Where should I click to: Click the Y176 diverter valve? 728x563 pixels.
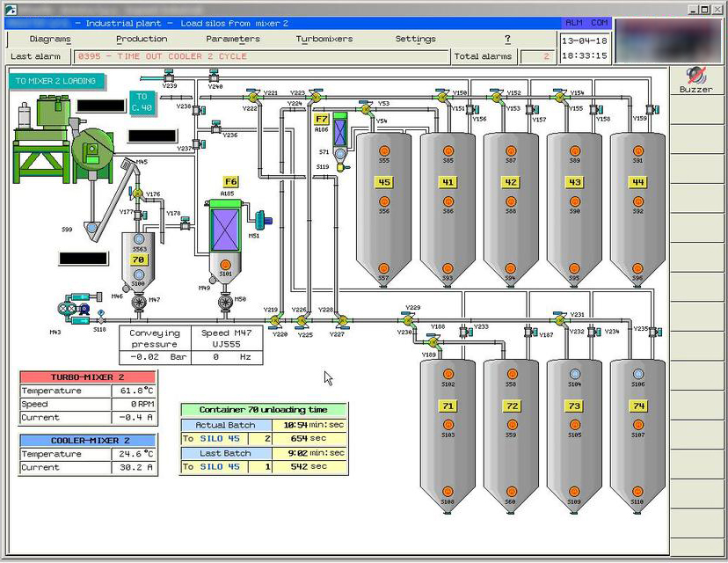(138, 193)
